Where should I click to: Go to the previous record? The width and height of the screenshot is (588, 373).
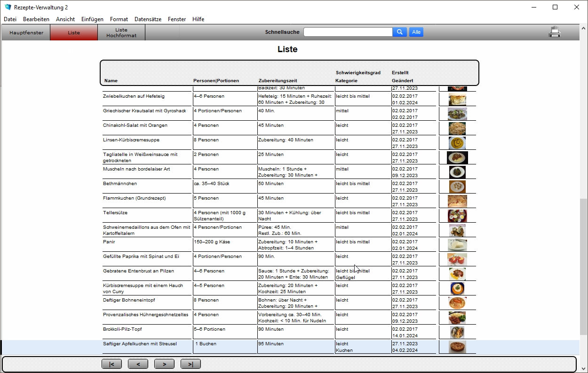pos(138,364)
